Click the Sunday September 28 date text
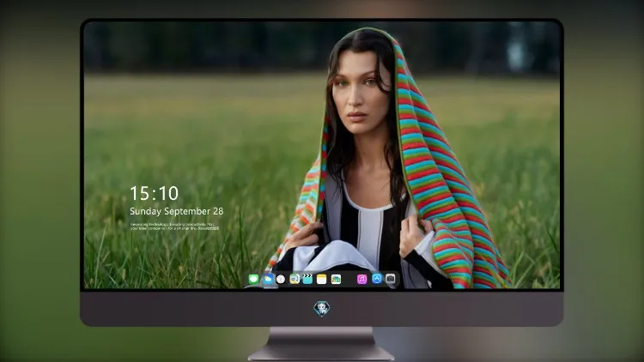The image size is (644, 362). tap(177, 211)
